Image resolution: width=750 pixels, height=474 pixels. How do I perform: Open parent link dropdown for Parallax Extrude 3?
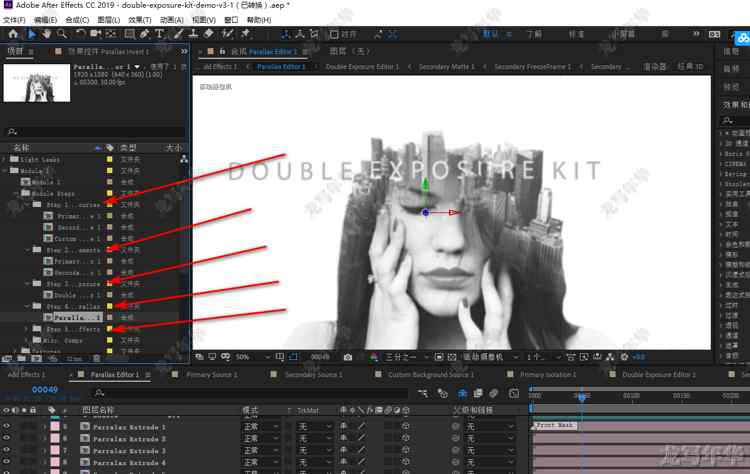(491, 450)
